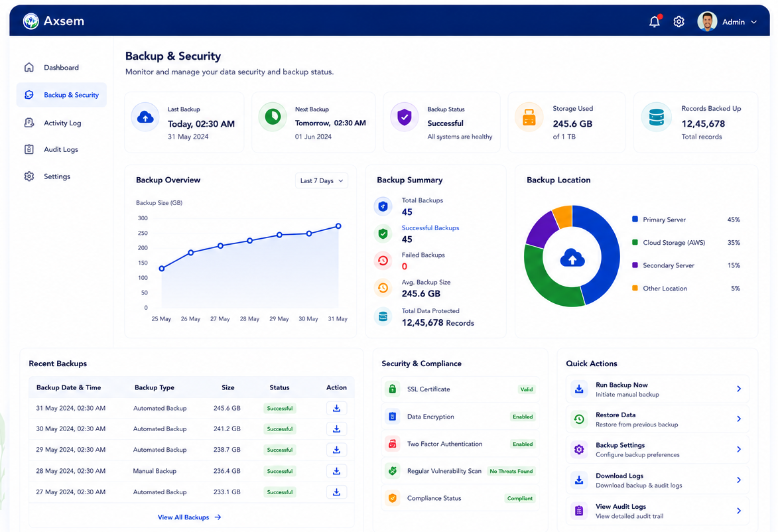Click the 31 May data point on chart
Screen dimensions: 778x532
(338, 226)
